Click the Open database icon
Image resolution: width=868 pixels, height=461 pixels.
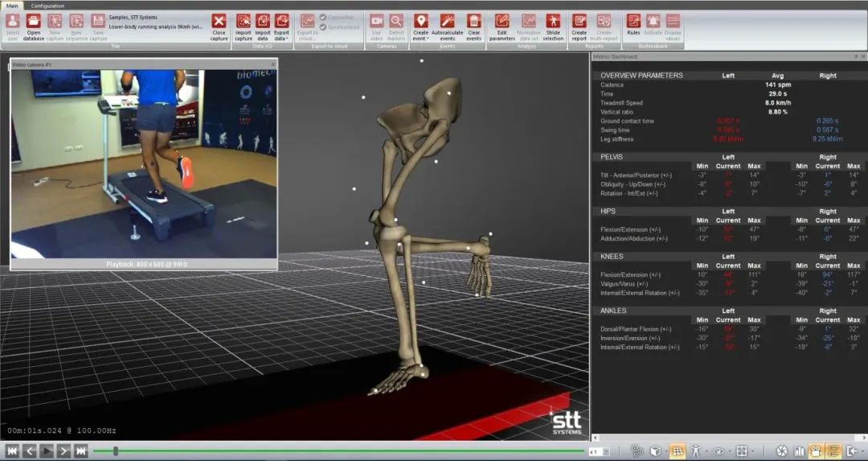pyautogui.click(x=34, y=22)
